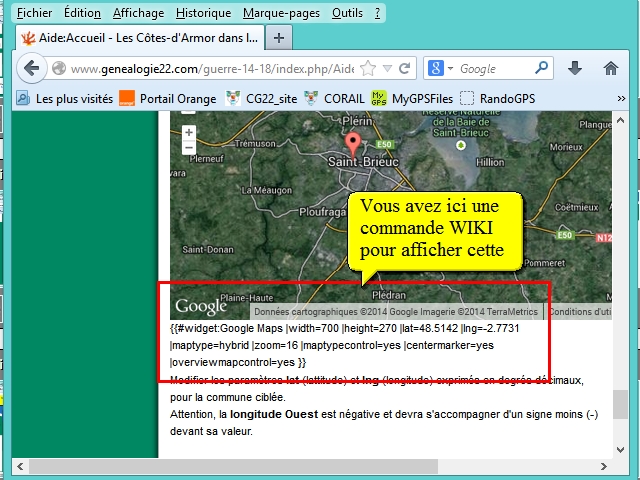Click the Coëtmieux map label

pos(576,207)
